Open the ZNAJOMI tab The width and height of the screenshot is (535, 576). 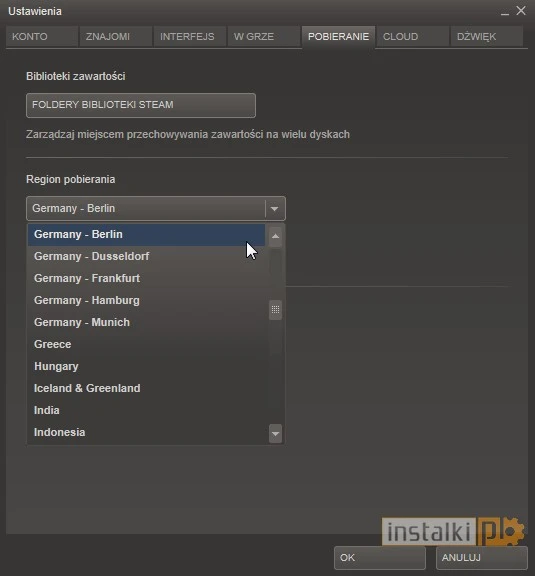point(116,36)
